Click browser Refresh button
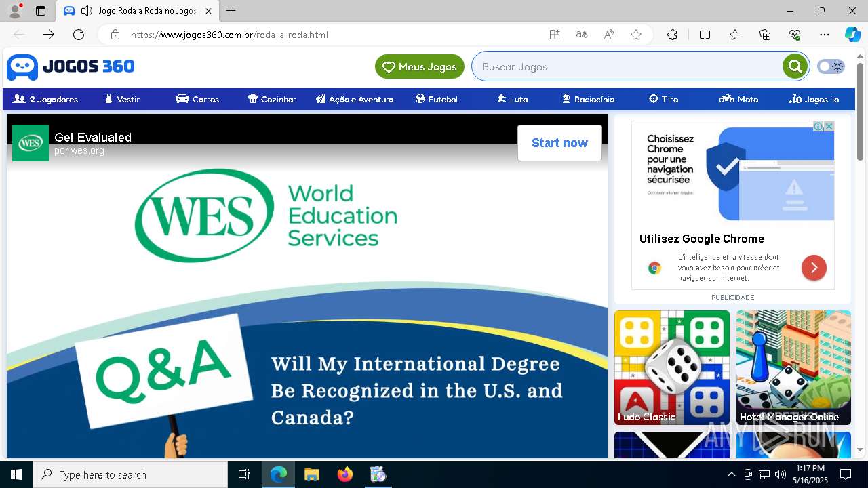Image resolution: width=868 pixels, height=488 pixels. tap(79, 35)
